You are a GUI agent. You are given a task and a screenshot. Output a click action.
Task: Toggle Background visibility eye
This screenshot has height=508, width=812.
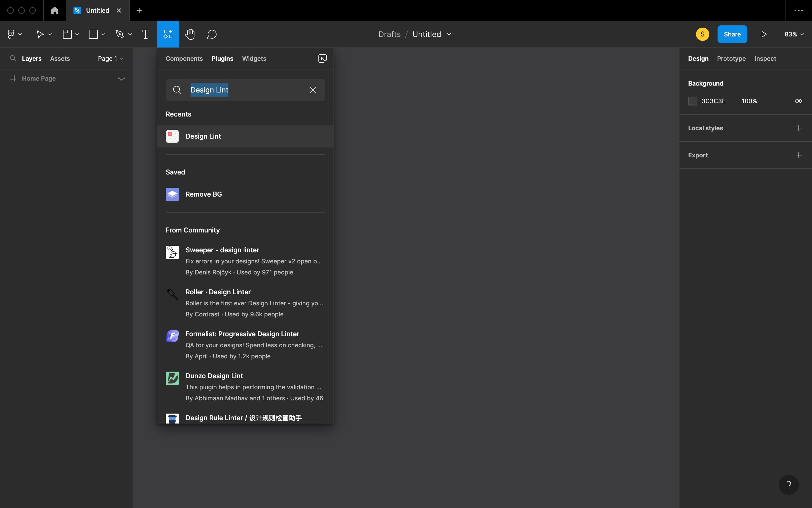click(798, 101)
